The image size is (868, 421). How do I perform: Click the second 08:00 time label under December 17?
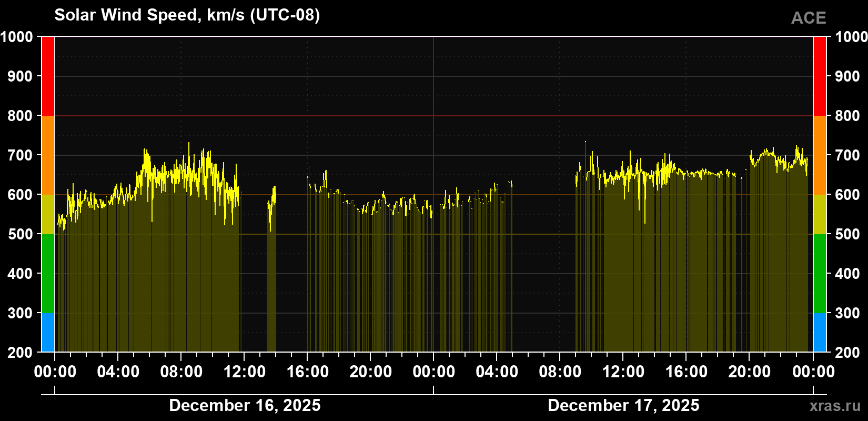[x=560, y=372]
